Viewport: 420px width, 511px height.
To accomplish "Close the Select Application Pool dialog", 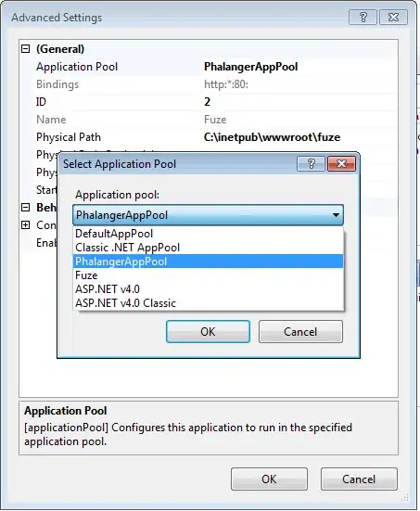I will pos(341,163).
